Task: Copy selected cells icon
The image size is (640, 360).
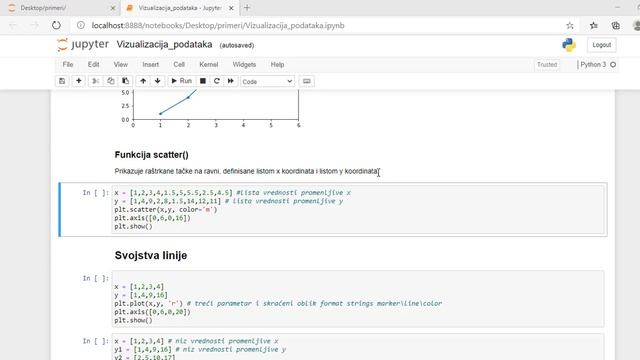Action: click(x=110, y=81)
